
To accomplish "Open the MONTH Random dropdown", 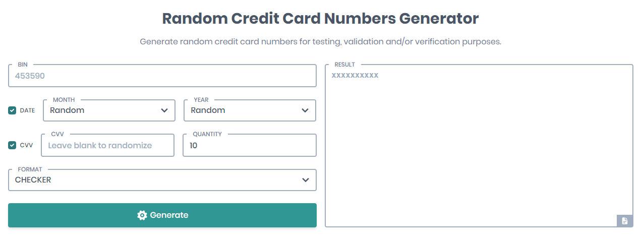I will tap(101, 110).
